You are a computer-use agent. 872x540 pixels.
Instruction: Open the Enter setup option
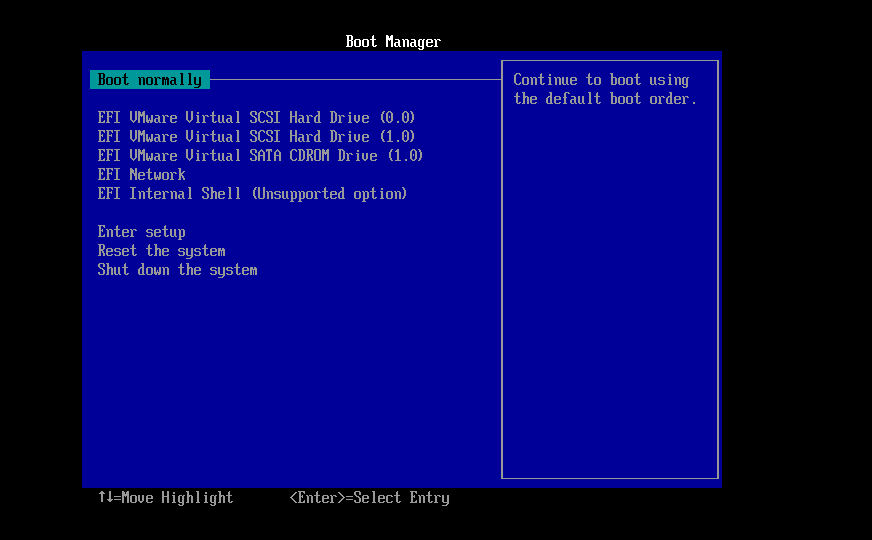click(141, 232)
